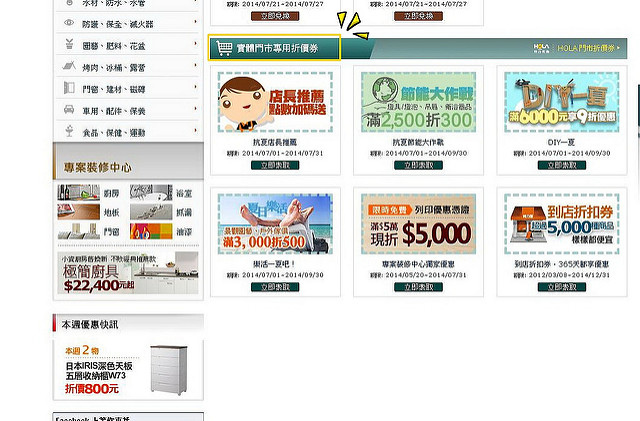This screenshot has width=640, height=421.
Task: Click the 地板 text link
Action: coord(111,212)
